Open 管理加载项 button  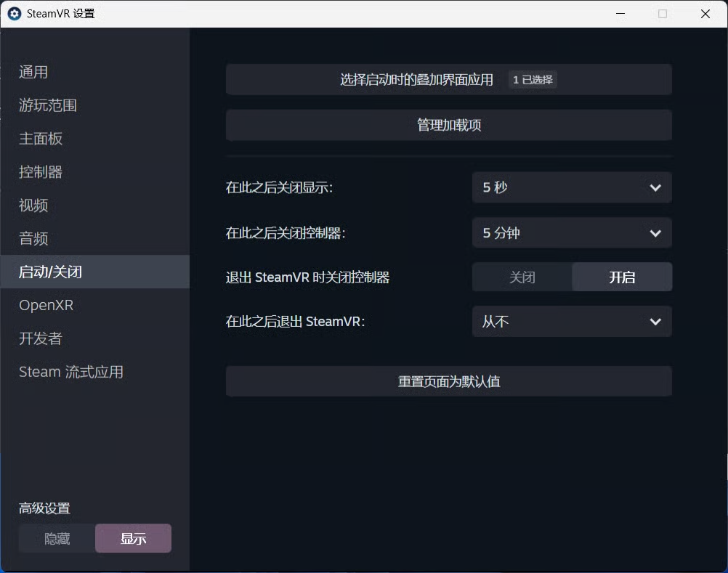[x=448, y=125]
